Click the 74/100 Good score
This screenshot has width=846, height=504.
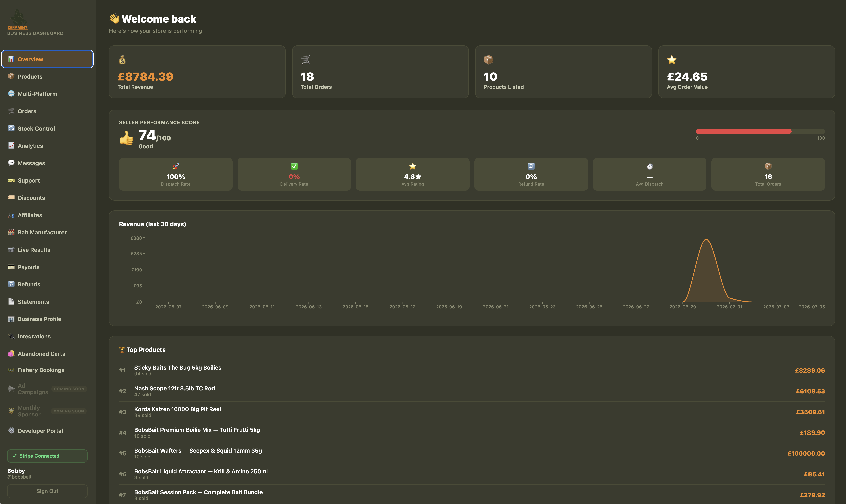154,139
